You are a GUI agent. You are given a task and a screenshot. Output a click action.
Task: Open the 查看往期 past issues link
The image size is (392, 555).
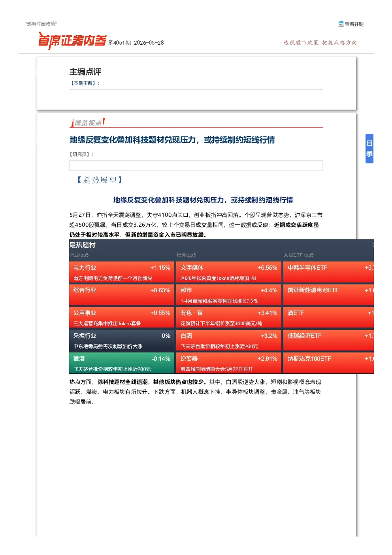354,24
